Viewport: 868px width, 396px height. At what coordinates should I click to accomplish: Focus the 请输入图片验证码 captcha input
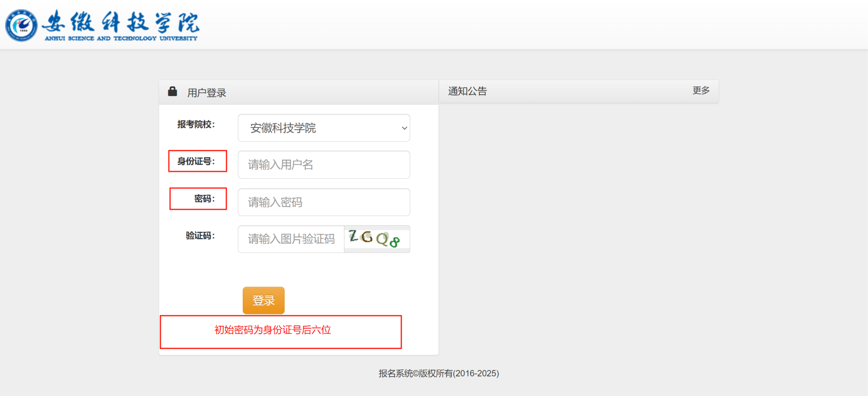tap(291, 239)
